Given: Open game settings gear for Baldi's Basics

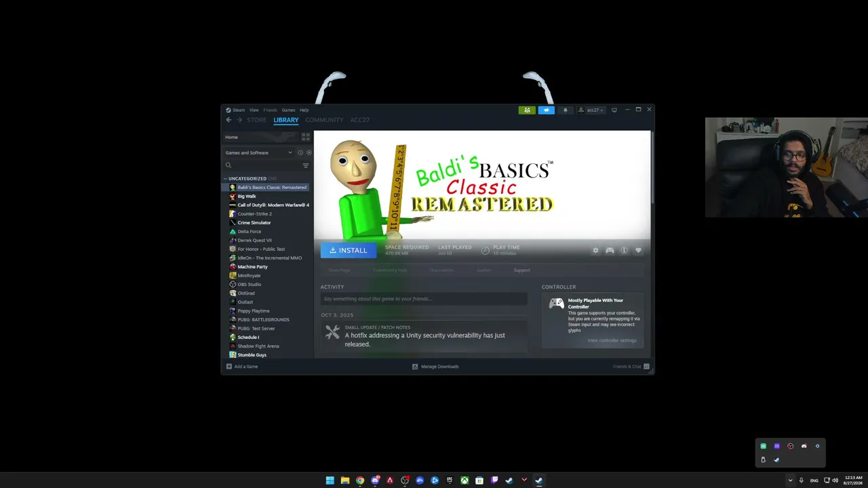Looking at the screenshot, I should [595, 250].
